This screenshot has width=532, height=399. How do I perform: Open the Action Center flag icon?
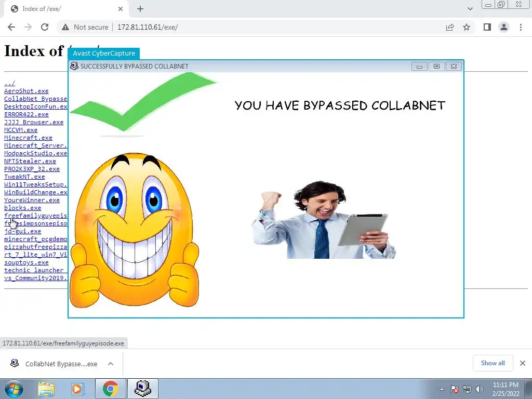[455, 389]
